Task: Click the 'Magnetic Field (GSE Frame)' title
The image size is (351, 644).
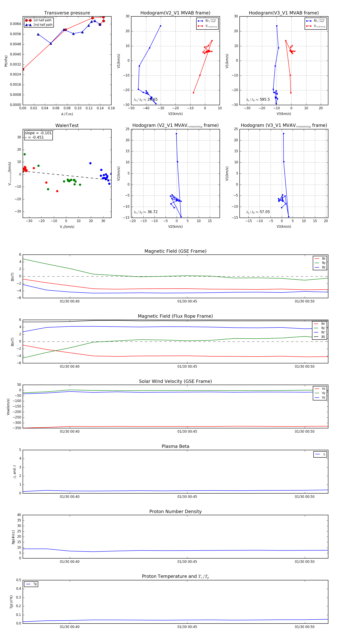Action: (175, 251)
